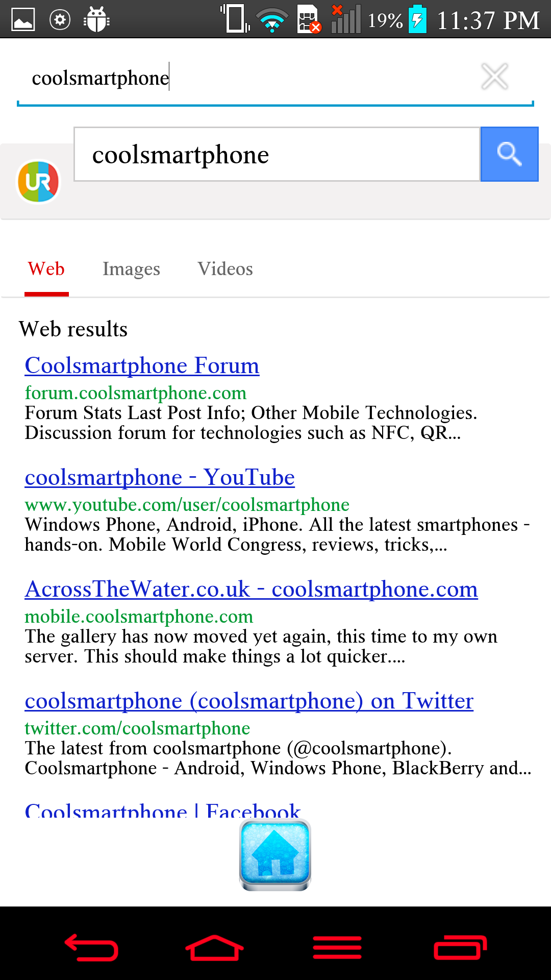Tap the Web results heading
The height and width of the screenshot is (980, 551).
click(x=73, y=329)
